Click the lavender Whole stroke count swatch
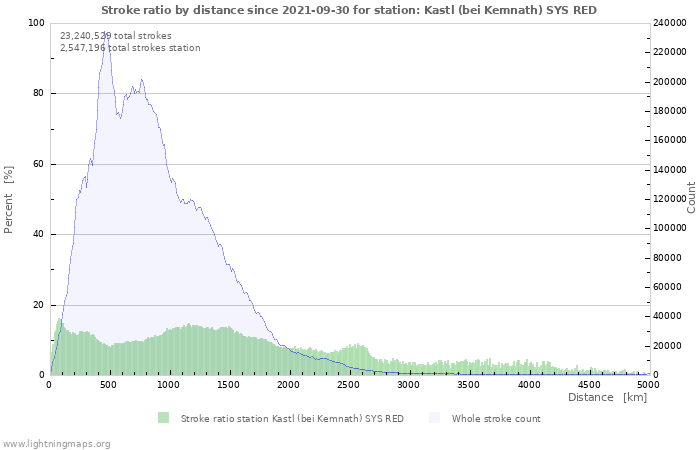The height and width of the screenshot is (450, 700). point(434,418)
